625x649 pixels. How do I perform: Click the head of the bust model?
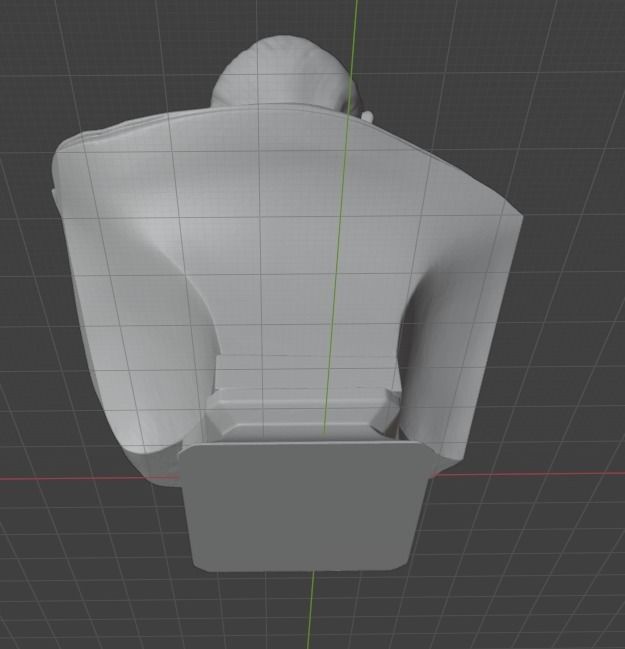coord(284,74)
